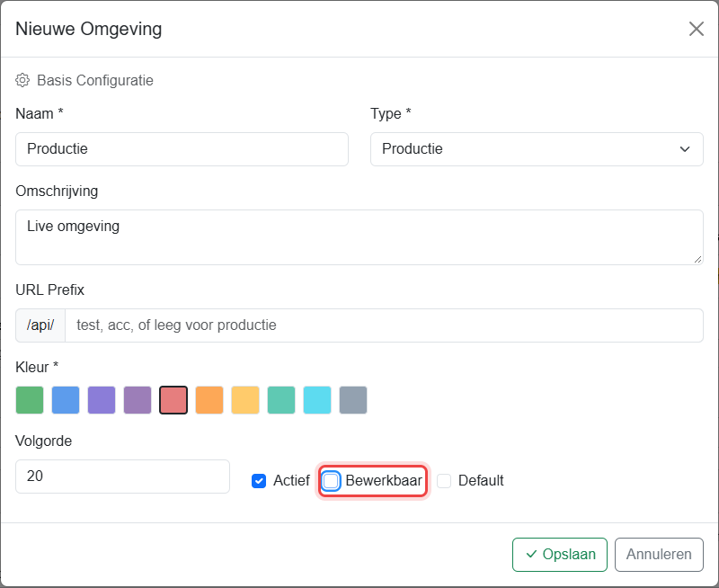Pick the green color swatch
This screenshot has width=719, height=588.
[30, 400]
